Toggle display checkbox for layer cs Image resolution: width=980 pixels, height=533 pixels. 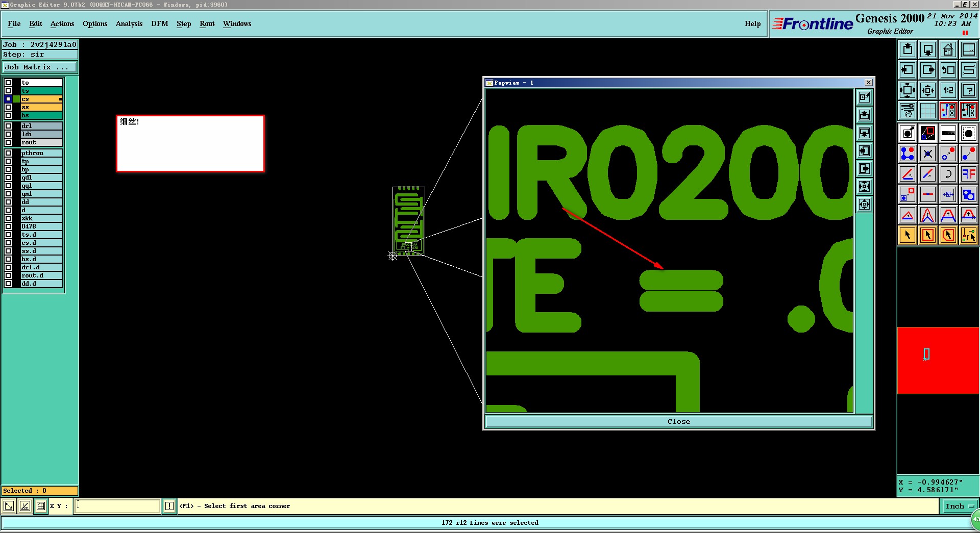click(8, 99)
